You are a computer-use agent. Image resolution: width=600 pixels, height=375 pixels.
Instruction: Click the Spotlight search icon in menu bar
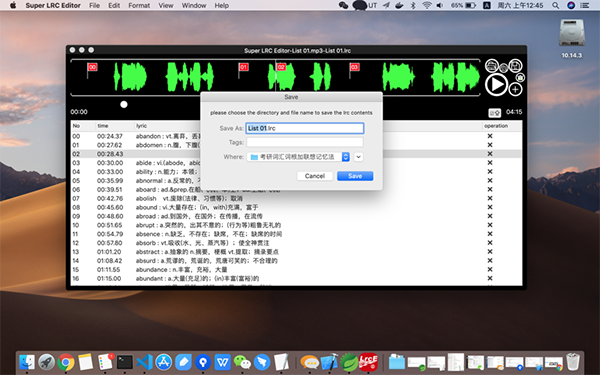point(556,5)
